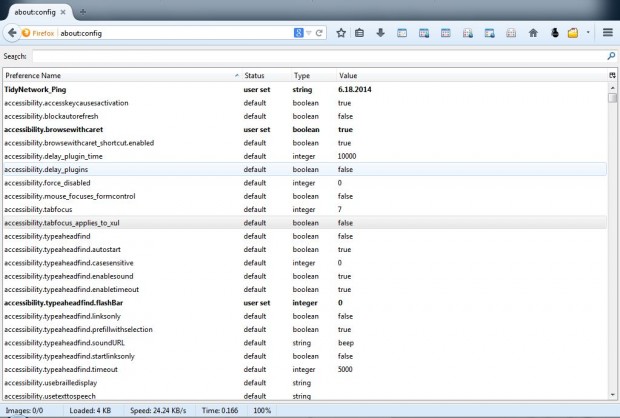Expand dropdown arrow beside yellow folder icon

[x=588, y=33]
